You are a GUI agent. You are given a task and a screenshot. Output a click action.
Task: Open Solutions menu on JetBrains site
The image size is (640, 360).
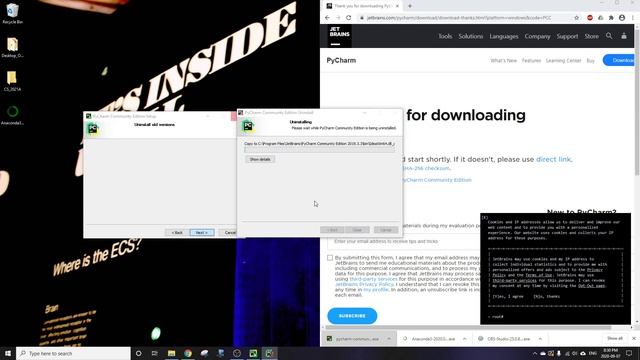pos(471,36)
